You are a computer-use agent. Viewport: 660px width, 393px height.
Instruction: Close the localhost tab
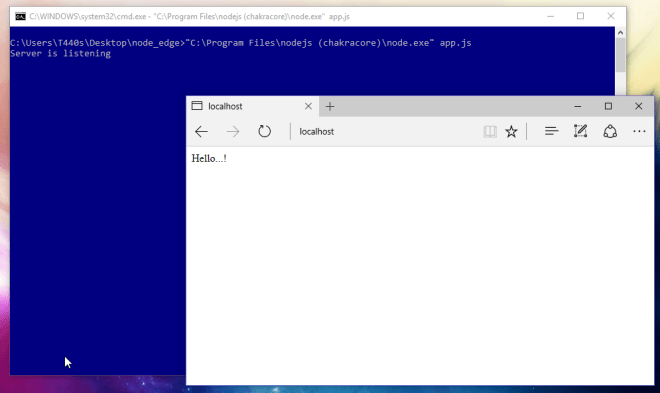coord(308,106)
